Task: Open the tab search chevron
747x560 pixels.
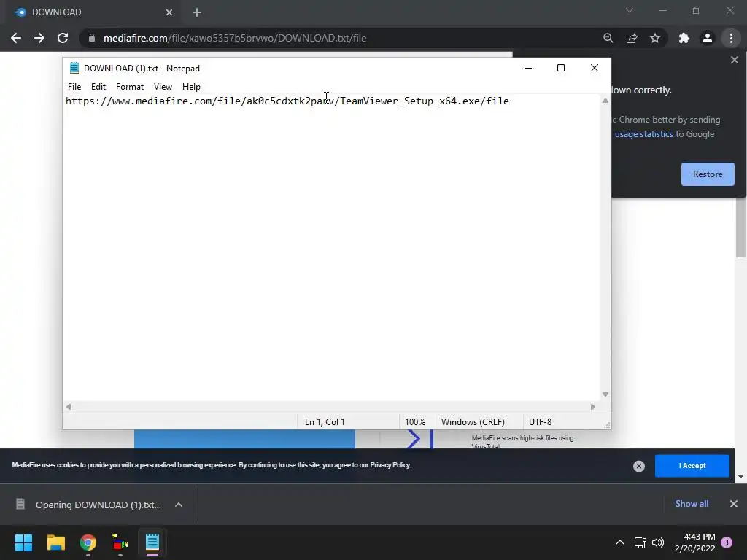Action: click(x=630, y=10)
